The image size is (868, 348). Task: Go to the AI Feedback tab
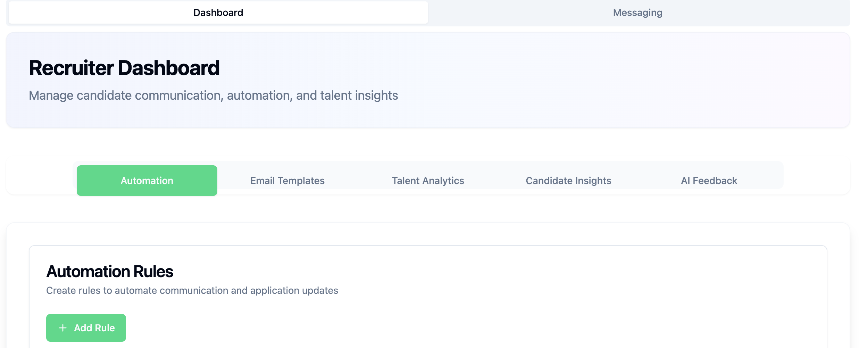709,181
